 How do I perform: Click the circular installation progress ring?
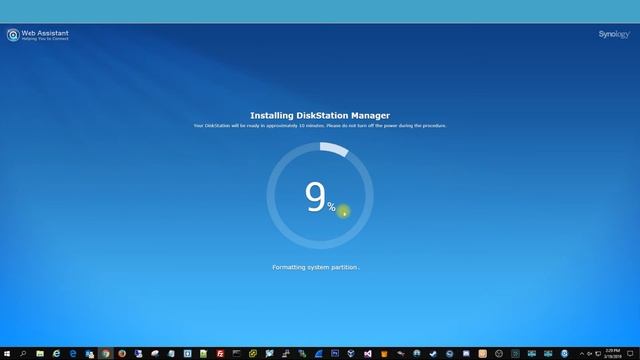(320, 196)
